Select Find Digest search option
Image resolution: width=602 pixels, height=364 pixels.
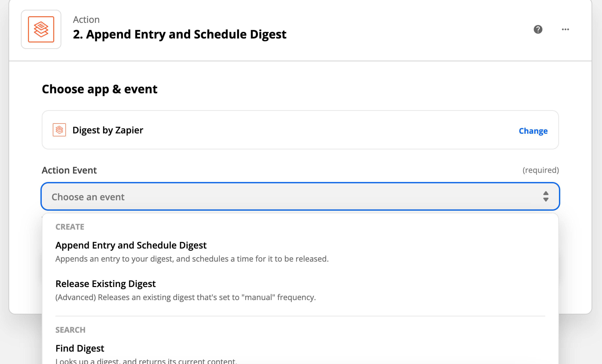[300, 353]
